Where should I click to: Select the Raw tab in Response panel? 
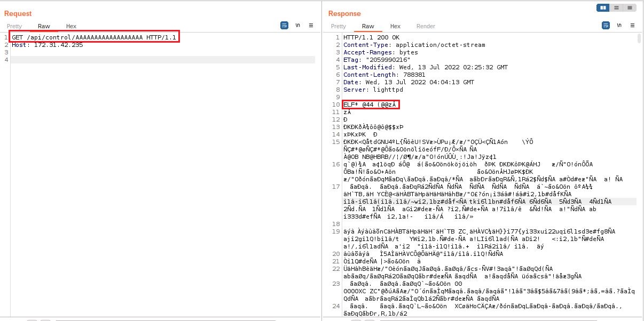[368, 26]
